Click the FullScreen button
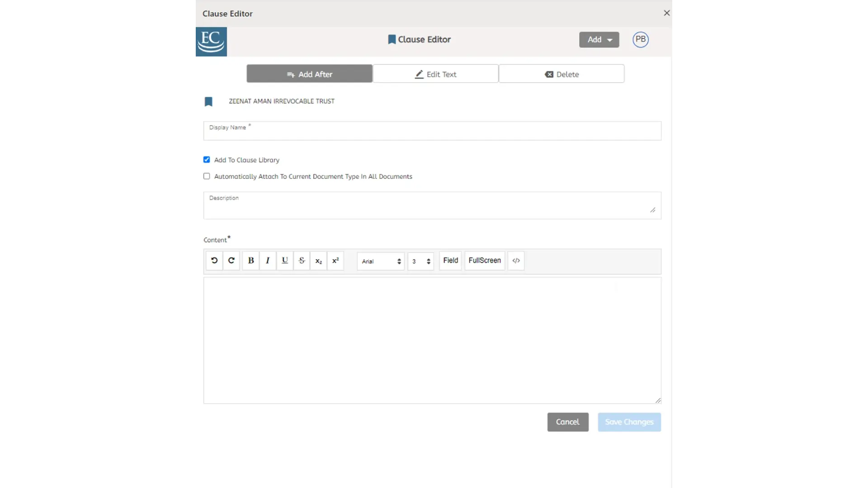 (x=485, y=261)
